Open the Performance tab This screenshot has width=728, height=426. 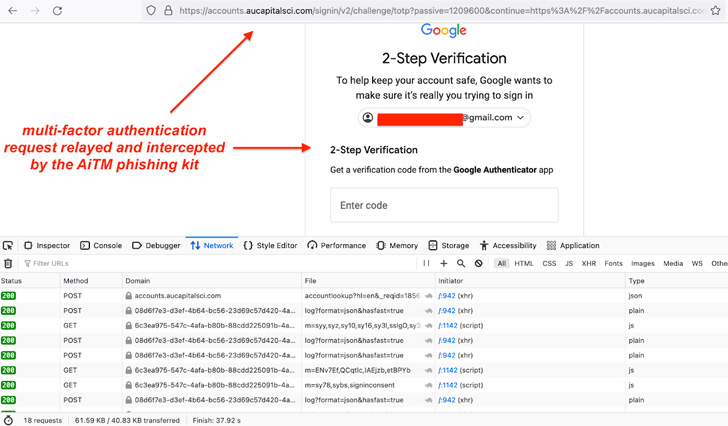pyautogui.click(x=337, y=245)
